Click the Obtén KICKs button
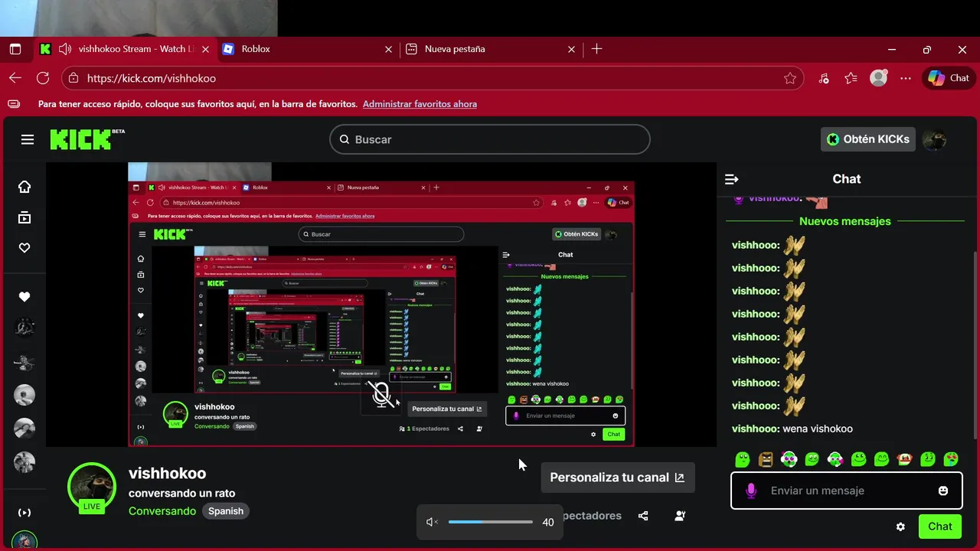Viewport: 980px width, 551px height. [868, 139]
